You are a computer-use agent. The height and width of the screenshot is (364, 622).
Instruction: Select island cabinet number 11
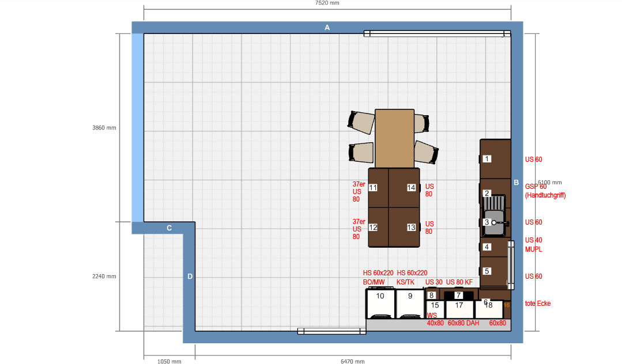click(x=379, y=188)
